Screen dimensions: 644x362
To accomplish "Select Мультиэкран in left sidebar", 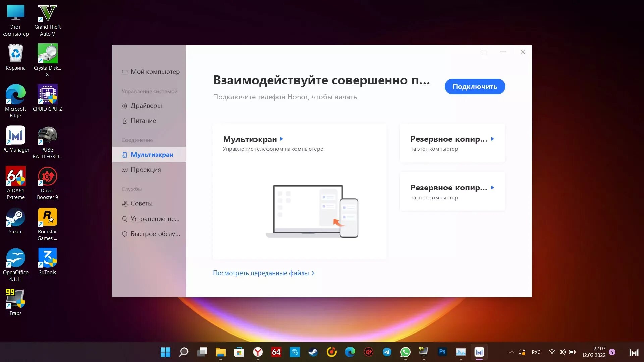I will 152,154.
